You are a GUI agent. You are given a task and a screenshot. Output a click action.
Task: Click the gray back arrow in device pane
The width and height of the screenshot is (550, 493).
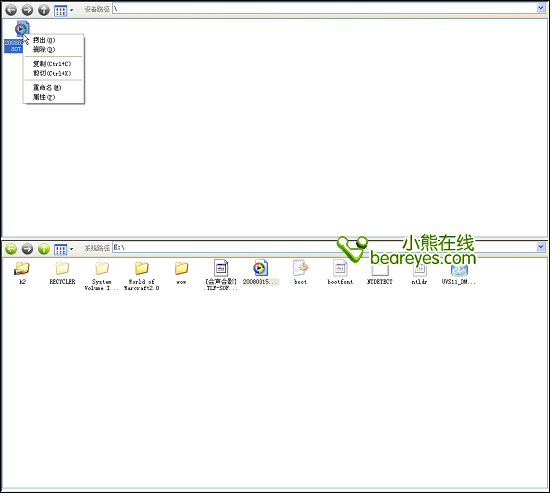[x=11, y=10]
